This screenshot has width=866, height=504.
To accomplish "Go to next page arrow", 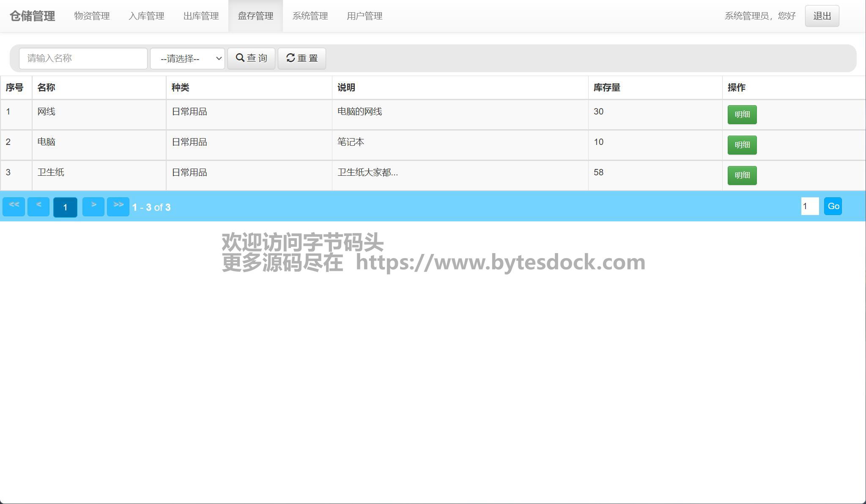I will click(93, 207).
